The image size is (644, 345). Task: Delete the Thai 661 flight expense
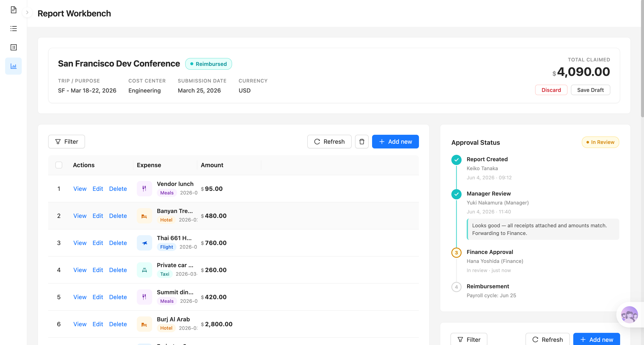[x=118, y=243]
